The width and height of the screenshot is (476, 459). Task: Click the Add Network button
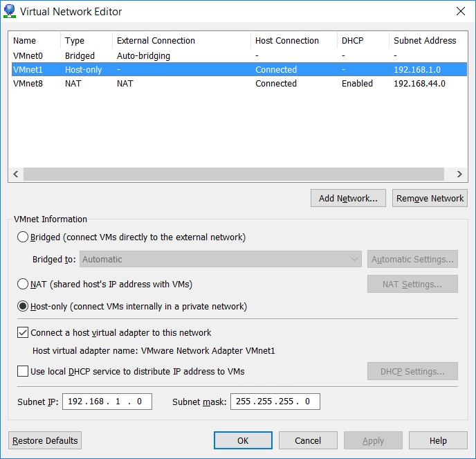pos(348,198)
